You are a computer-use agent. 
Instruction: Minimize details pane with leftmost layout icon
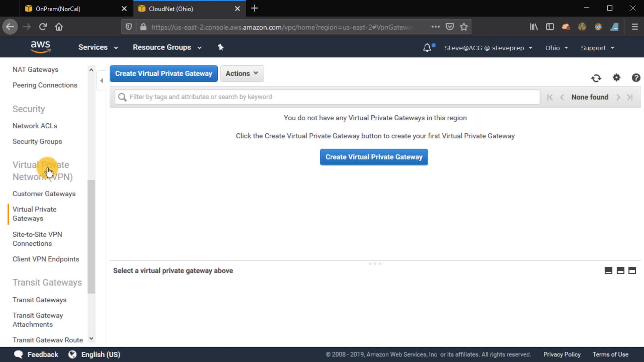click(608, 270)
